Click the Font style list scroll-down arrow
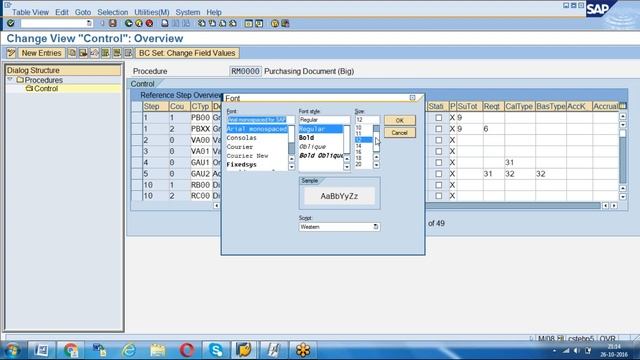 pyautogui.click(x=347, y=167)
